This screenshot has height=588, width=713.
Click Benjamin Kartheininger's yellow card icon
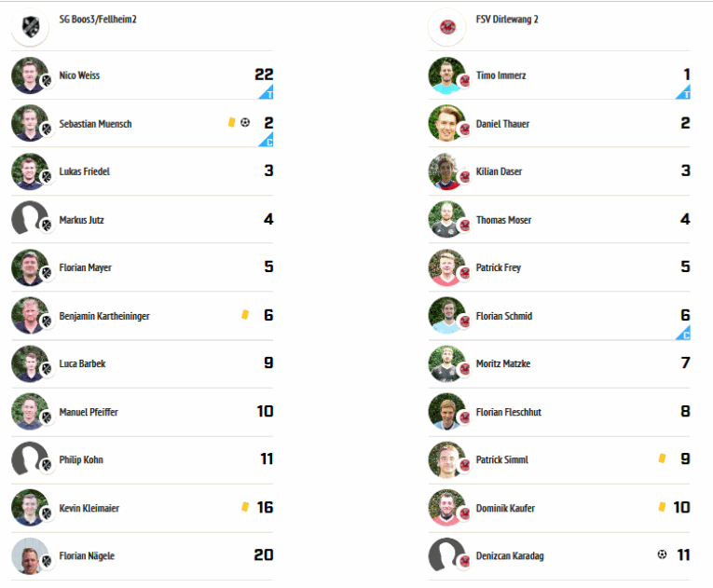245,314
